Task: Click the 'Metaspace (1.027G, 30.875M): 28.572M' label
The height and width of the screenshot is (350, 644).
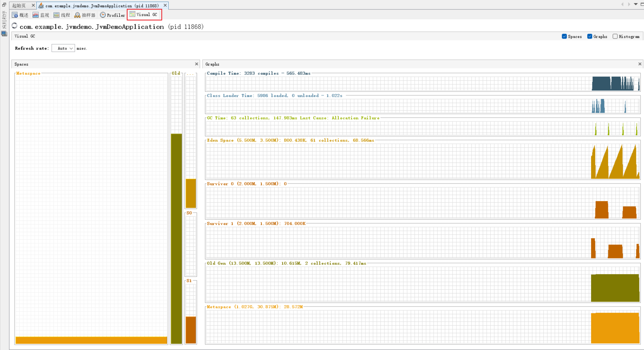Action: pyautogui.click(x=255, y=307)
